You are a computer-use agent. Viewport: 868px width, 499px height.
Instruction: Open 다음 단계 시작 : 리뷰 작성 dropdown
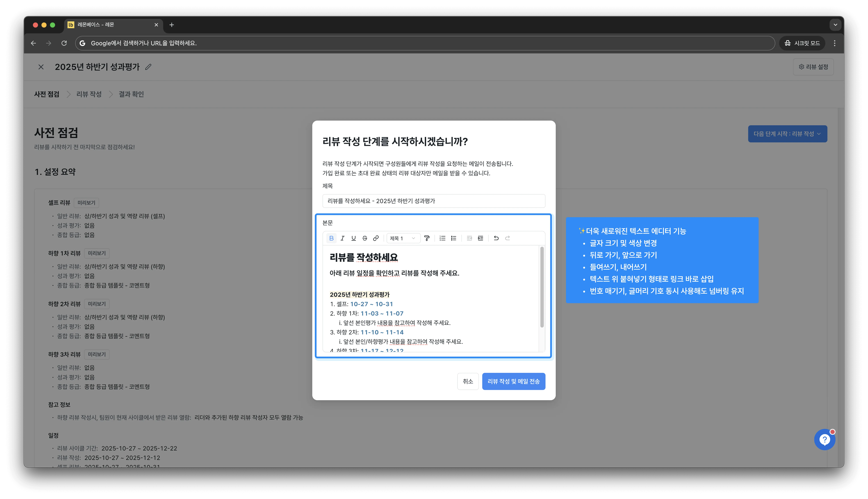click(x=787, y=134)
